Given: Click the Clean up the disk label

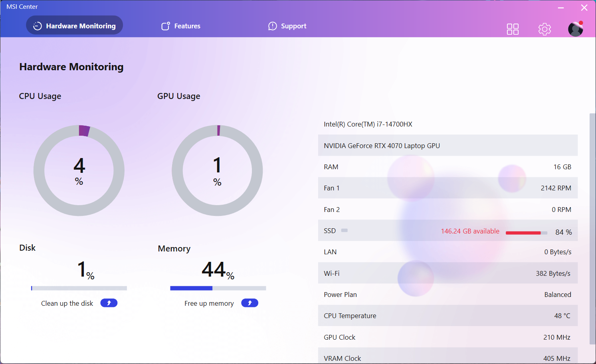Looking at the screenshot, I should 67,303.
